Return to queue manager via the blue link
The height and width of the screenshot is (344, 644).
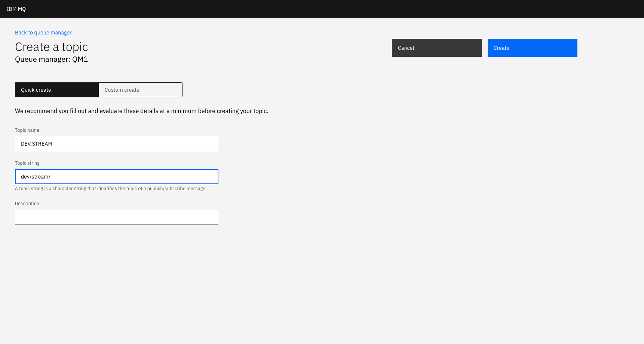click(43, 33)
